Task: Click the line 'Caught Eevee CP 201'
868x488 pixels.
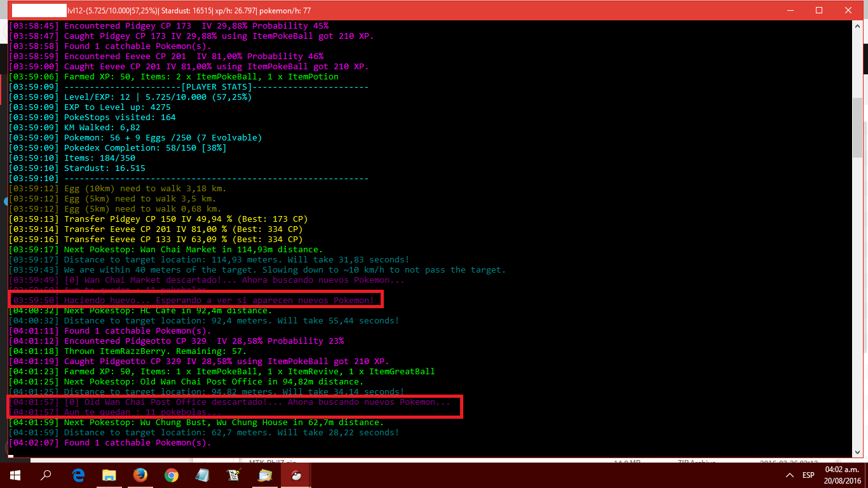Action: click(189, 67)
